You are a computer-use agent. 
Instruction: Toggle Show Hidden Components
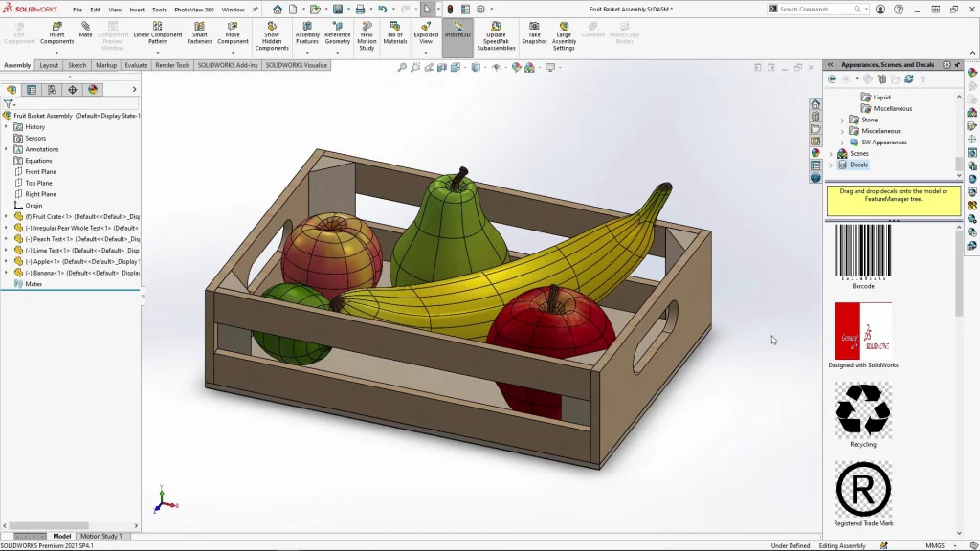(x=272, y=33)
